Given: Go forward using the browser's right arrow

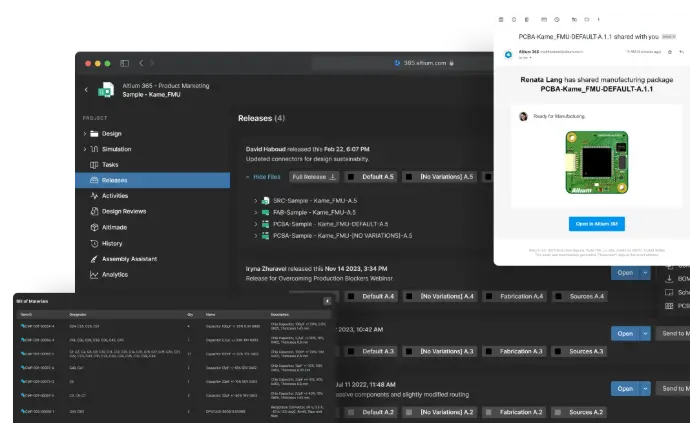Looking at the screenshot, I should point(152,63).
